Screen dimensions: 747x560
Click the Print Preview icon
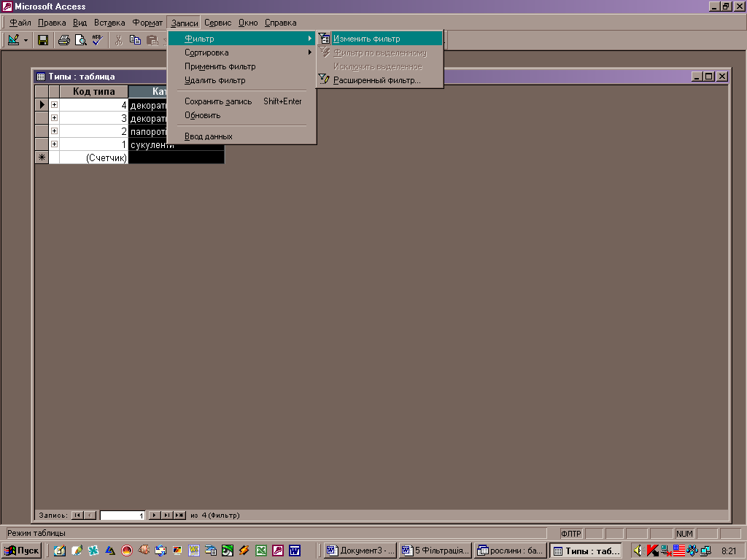(x=81, y=41)
